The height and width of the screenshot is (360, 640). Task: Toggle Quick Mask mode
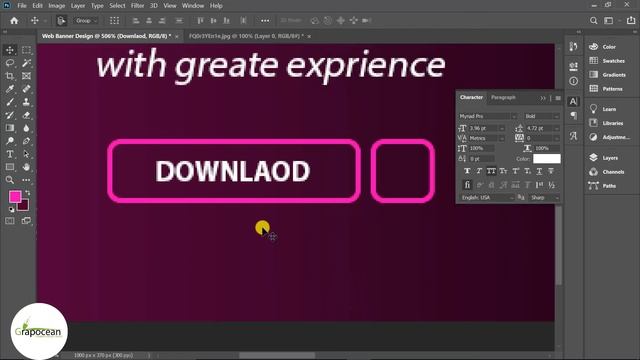click(x=10, y=221)
